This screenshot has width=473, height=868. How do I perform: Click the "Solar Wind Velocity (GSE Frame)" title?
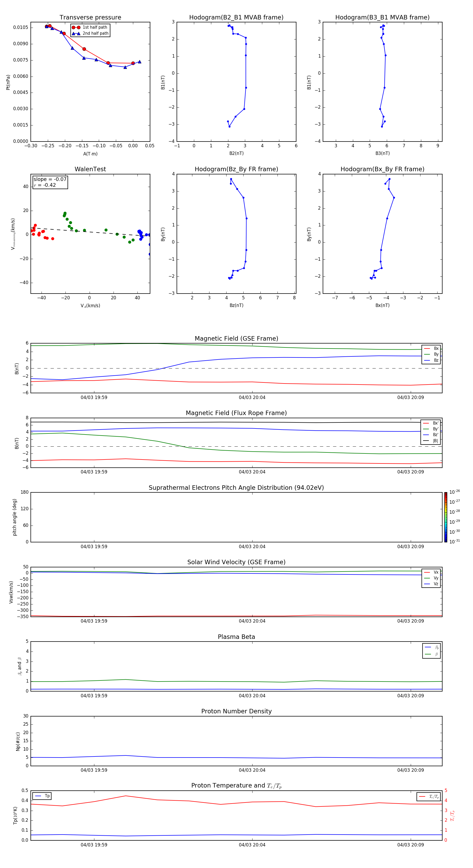(236, 562)
